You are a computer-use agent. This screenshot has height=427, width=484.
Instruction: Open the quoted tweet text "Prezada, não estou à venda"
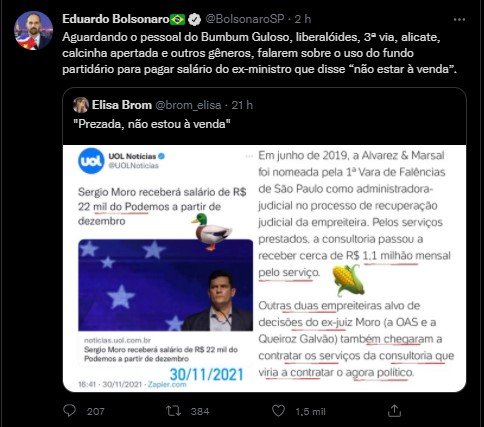click(x=152, y=124)
